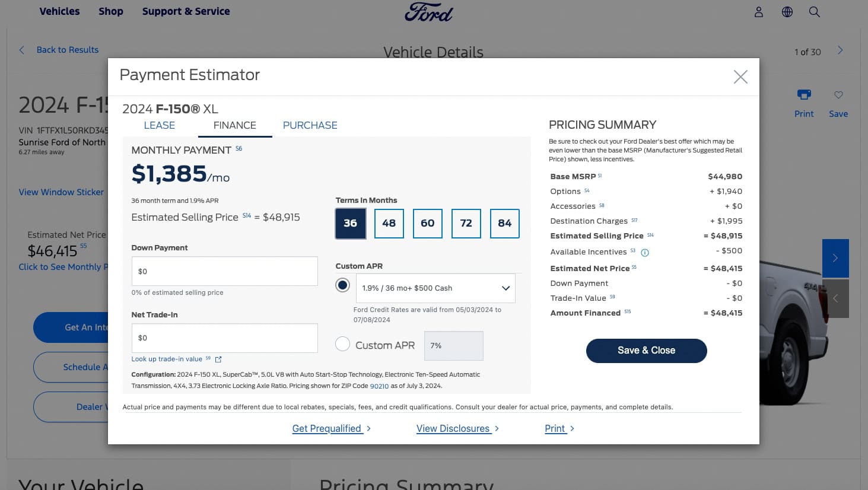Click the Amount Financed total $48,415
The width and height of the screenshot is (868, 490).
[723, 313]
